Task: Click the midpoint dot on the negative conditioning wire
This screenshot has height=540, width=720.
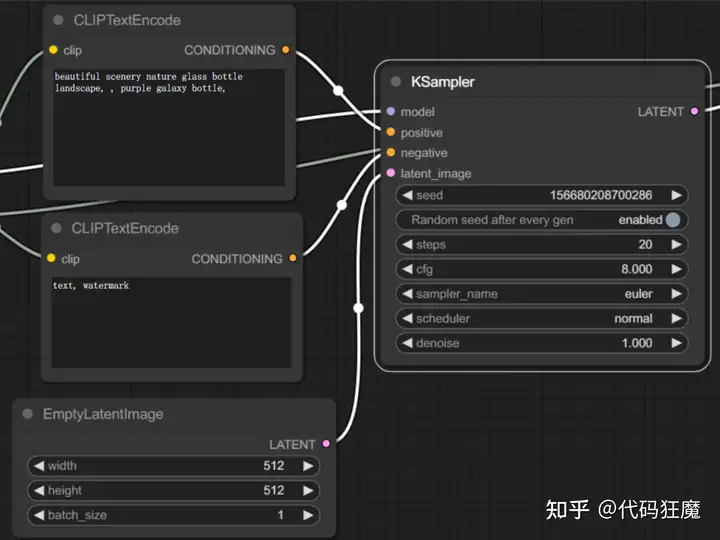Action: (x=342, y=205)
